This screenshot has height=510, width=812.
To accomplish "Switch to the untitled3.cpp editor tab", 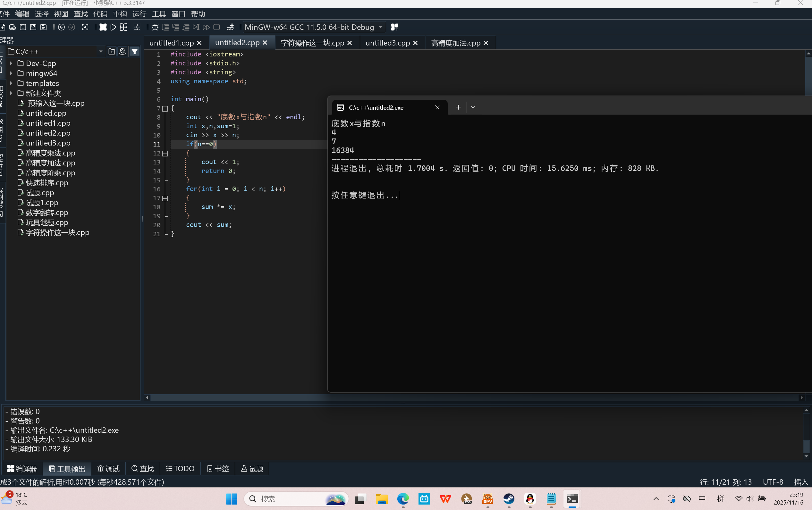I will click(387, 43).
